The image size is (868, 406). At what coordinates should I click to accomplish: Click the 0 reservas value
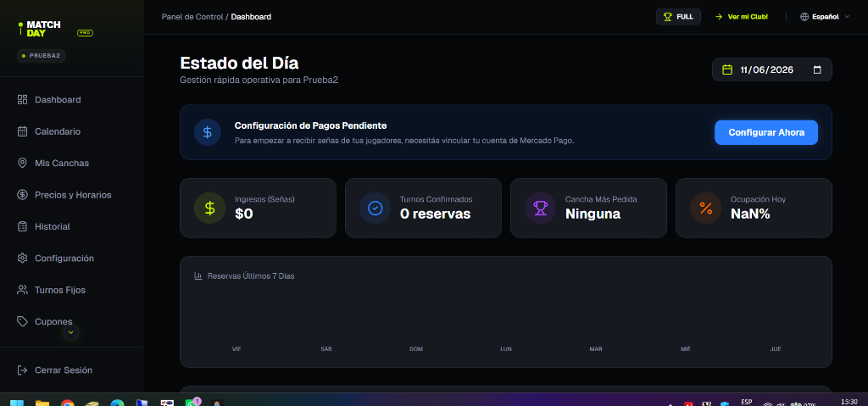[435, 214]
